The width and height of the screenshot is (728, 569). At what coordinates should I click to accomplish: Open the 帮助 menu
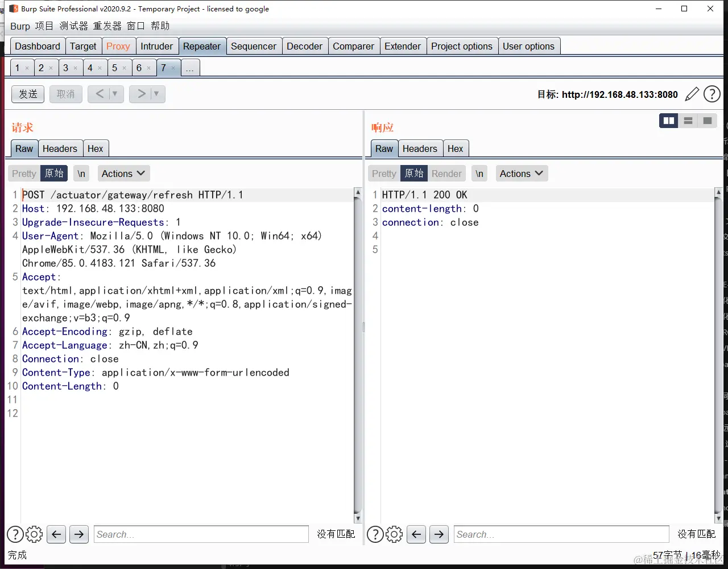click(160, 26)
